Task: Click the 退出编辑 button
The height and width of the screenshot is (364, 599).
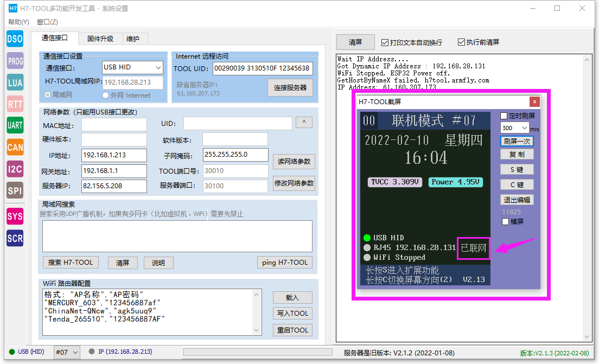Action: click(x=517, y=200)
